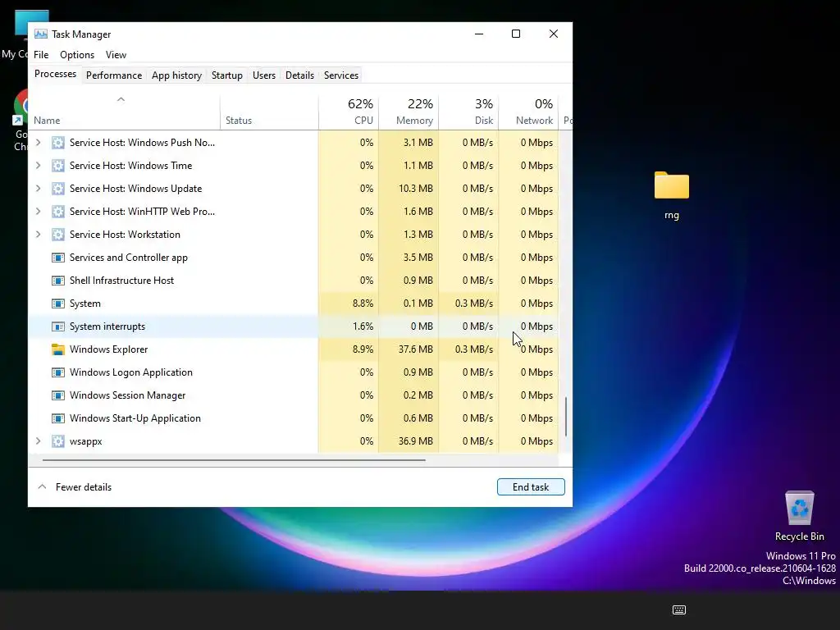Click icon of Windows Logon Application

58,372
